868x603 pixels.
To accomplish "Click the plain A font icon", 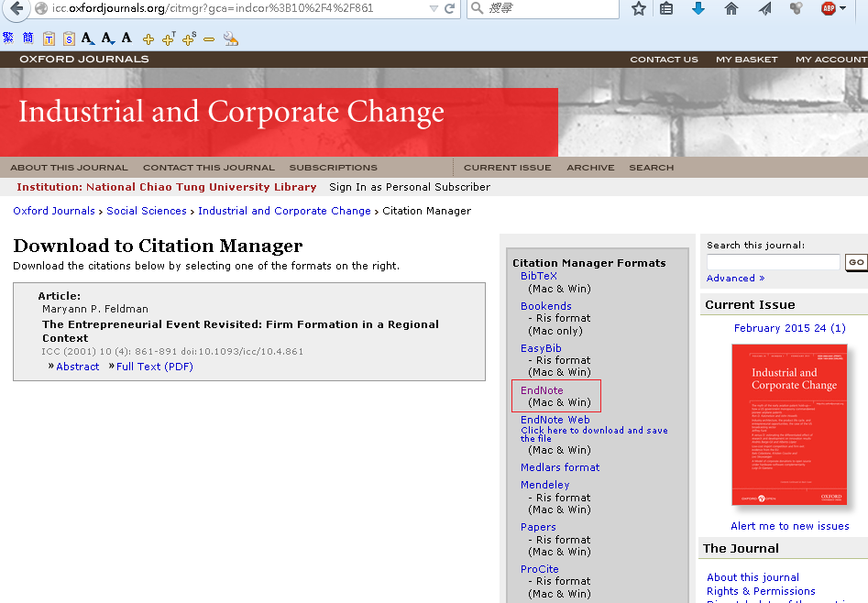I will [x=126, y=38].
